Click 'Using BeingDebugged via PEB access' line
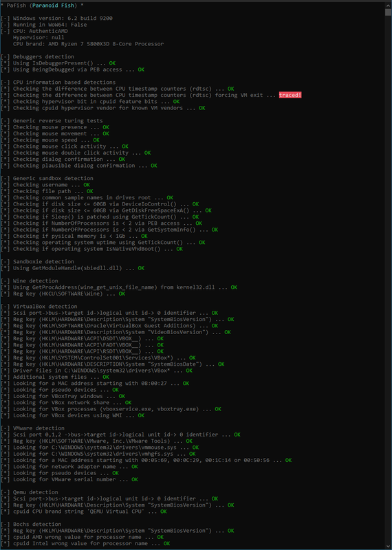This screenshot has width=392, height=550. [73, 69]
